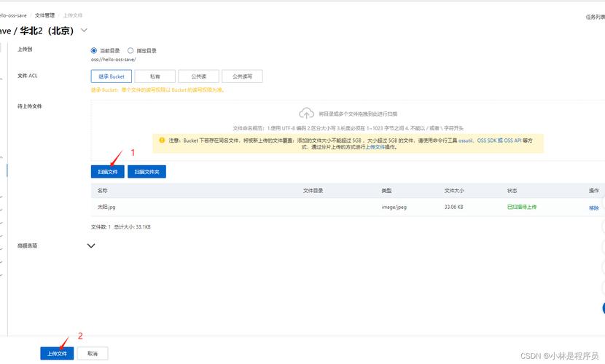Click file name 太阳.jpg
Image resolution: width=605 pixels, height=364 pixels.
tap(106, 207)
